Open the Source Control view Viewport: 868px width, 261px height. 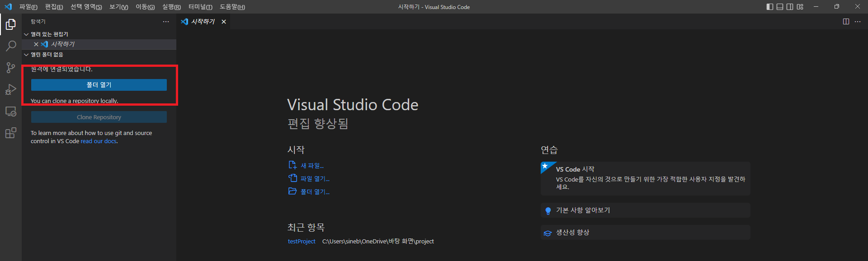[11, 68]
